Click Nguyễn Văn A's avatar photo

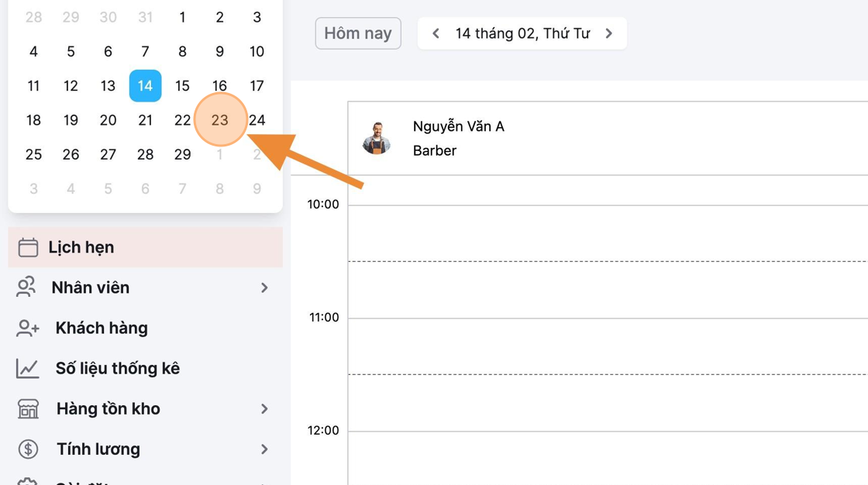point(377,138)
